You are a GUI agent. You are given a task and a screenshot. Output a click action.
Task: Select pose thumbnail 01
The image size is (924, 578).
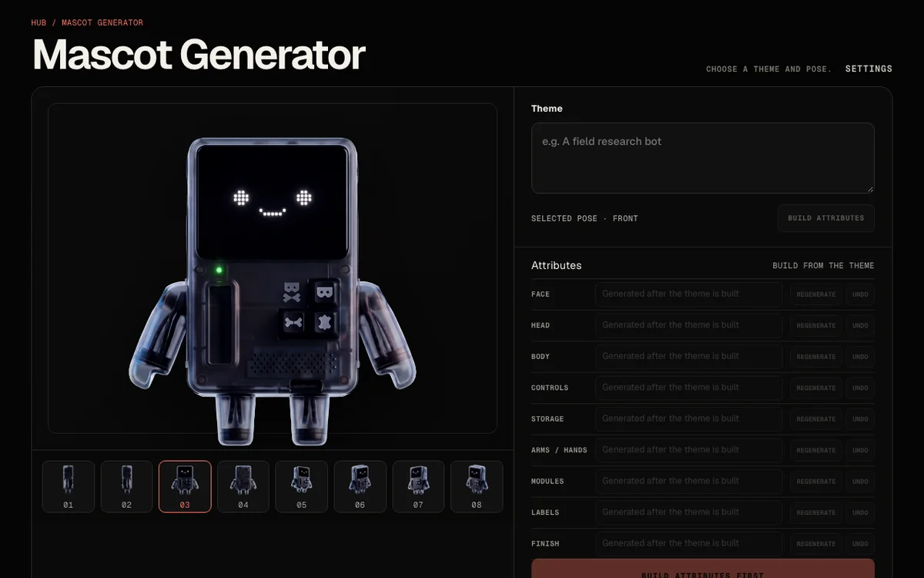[x=69, y=486]
